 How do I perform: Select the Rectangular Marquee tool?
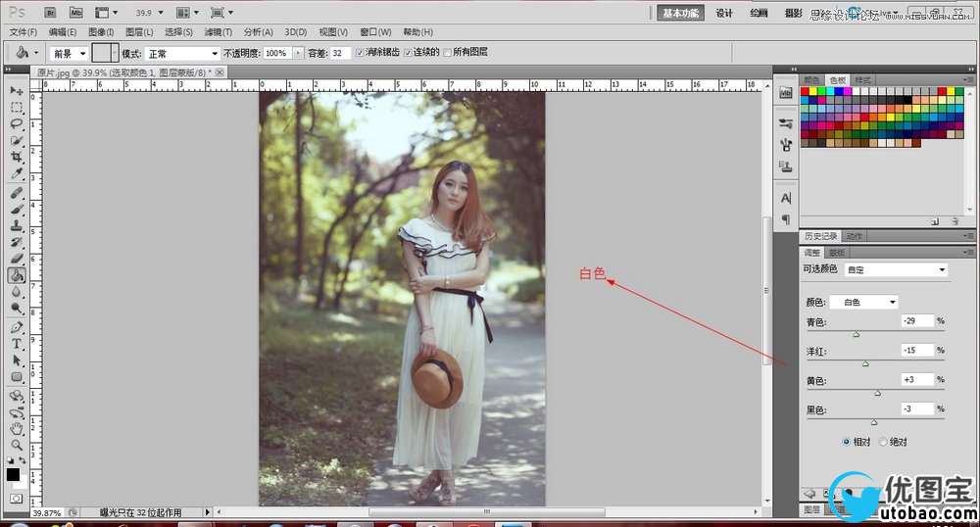[17, 107]
